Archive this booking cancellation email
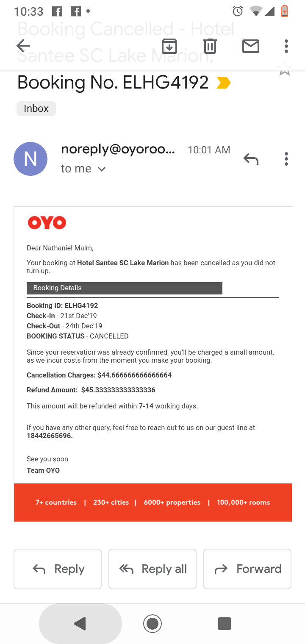Image resolution: width=305 pixels, height=644 pixels. tap(169, 46)
